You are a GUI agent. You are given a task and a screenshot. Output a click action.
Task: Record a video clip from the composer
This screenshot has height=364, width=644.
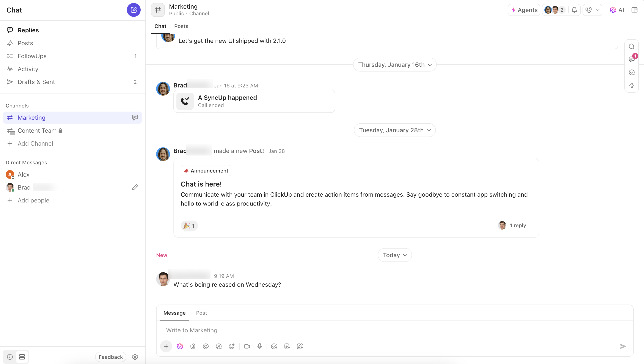coord(247,346)
